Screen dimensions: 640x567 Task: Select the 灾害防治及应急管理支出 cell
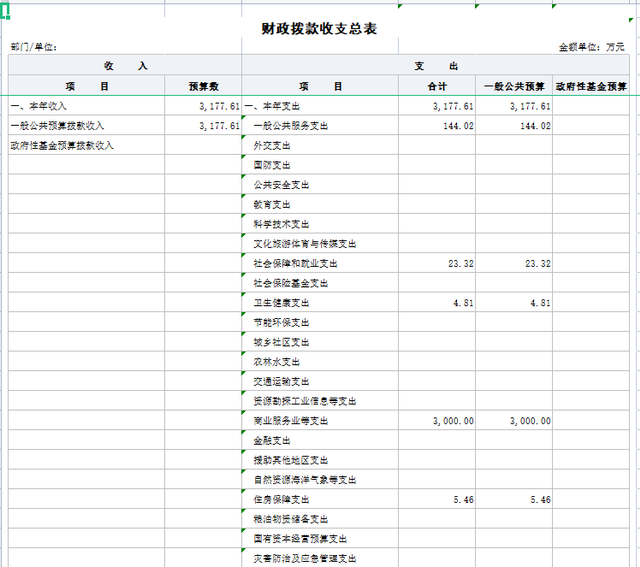[x=304, y=558]
